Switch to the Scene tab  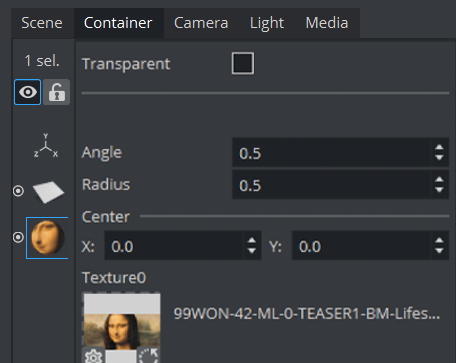pos(42,23)
